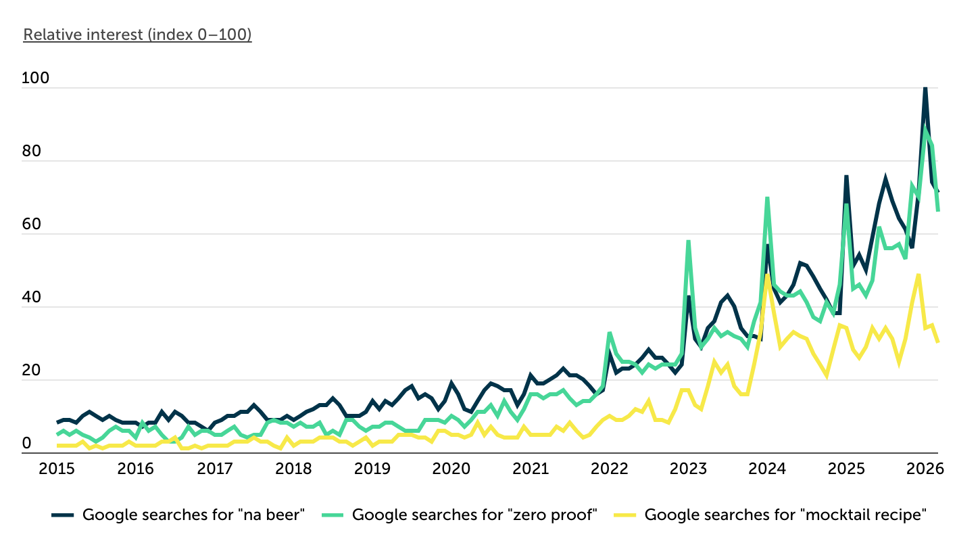
Task: Click the dark navy "na beer" legend swatch
Action: click(62, 515)
